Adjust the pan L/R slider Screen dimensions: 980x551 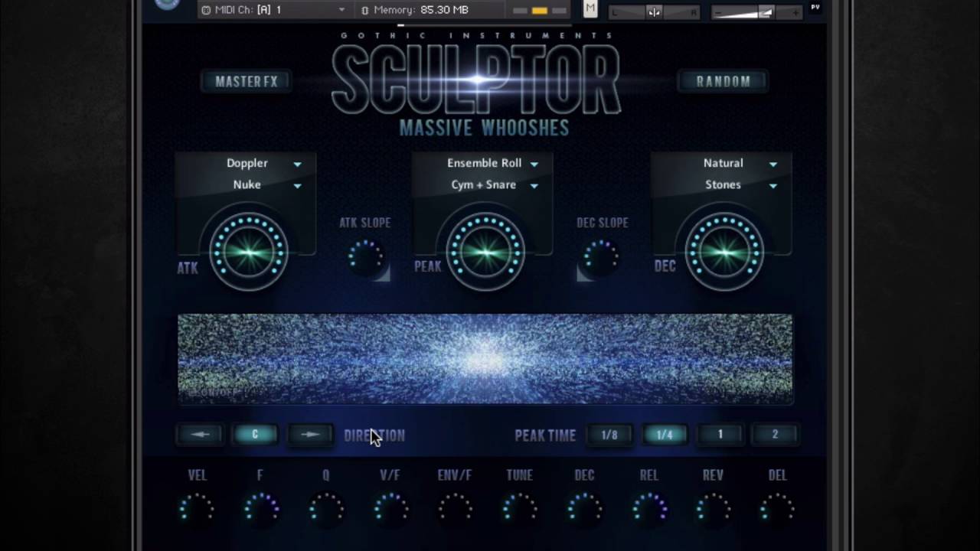click(654, 12)
